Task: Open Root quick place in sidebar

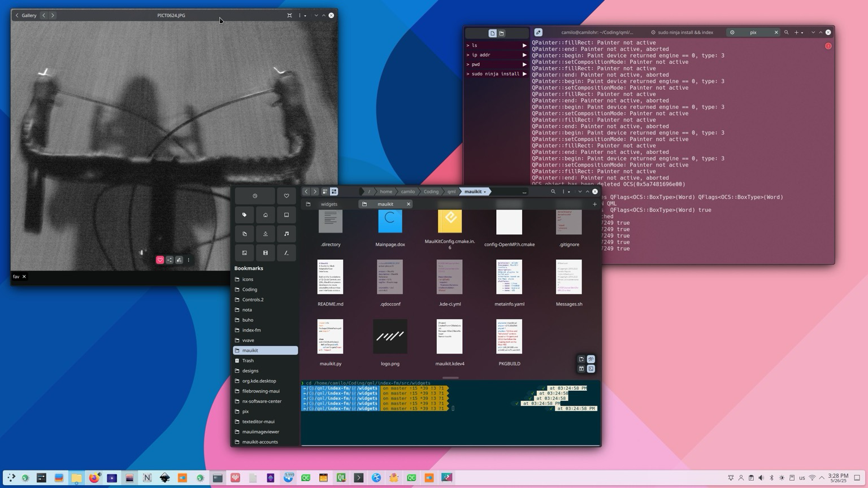Action: [x=287, y=253]
